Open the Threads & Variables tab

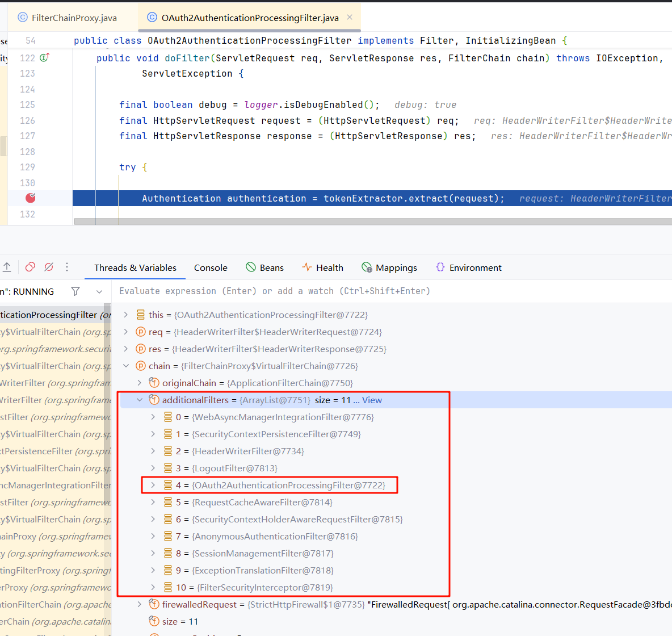[x=135, y=267]
